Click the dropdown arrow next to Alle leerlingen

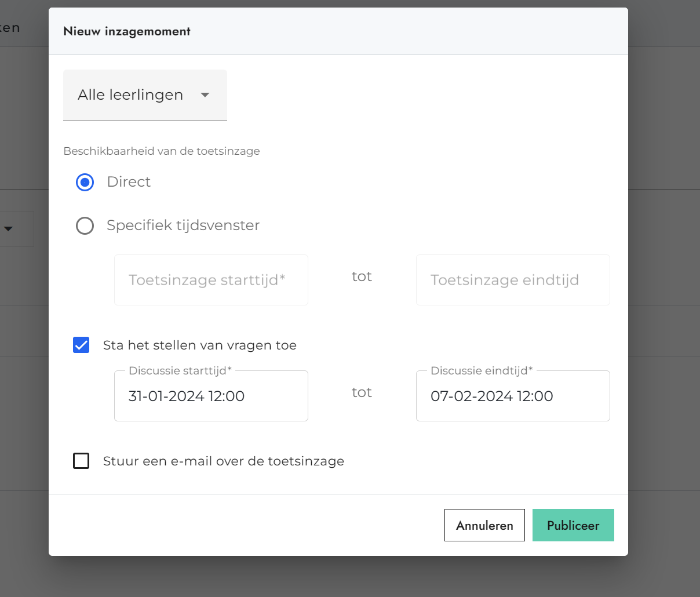tap(205, 94)
